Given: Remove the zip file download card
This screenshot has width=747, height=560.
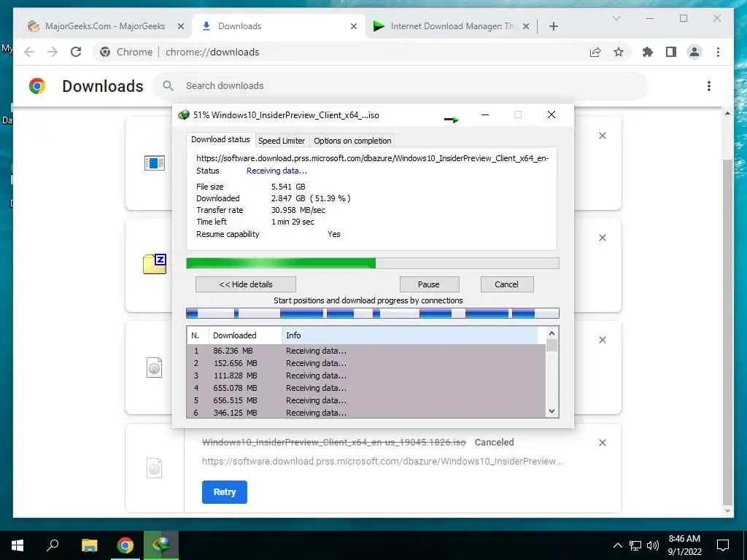Looking at the screenshot, I should (602, 238).
